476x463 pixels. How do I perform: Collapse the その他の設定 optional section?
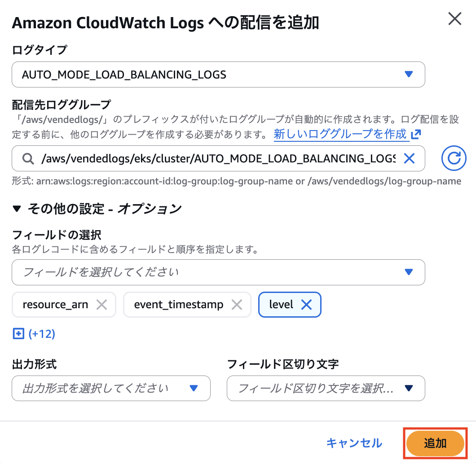pyautogui.click(x=17, y=209)
